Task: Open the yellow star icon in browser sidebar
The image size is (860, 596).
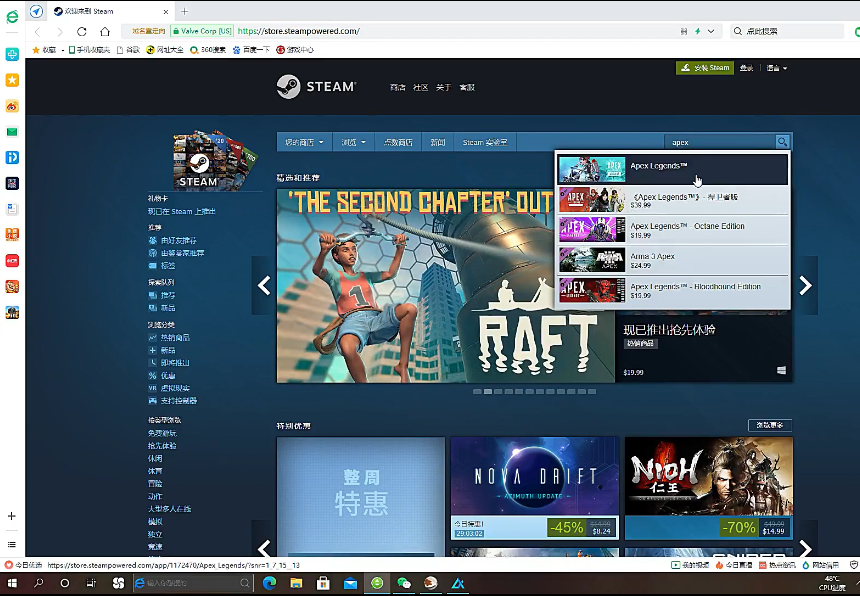Action: (12, 80)
